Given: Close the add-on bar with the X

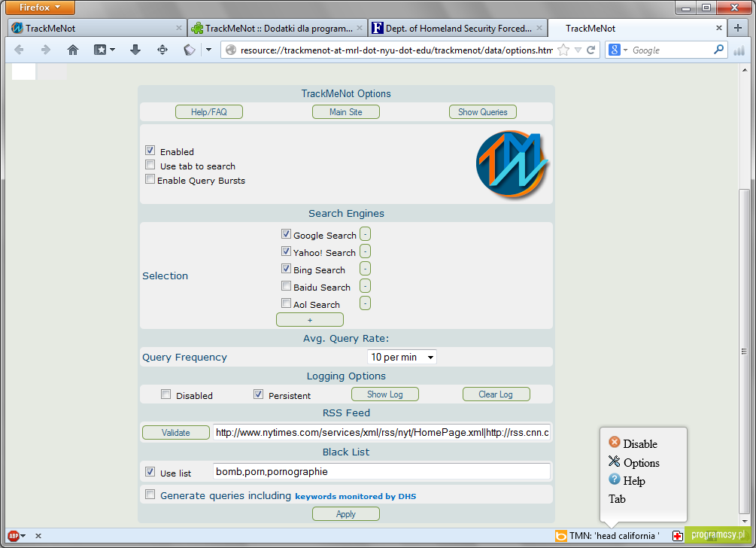Looking at the screenshot, I should pyautogui.click(x=38, y=535).
